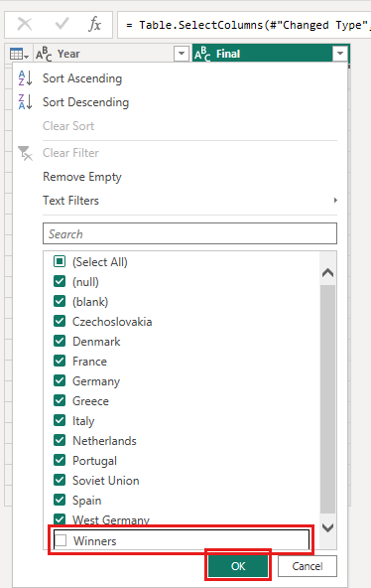This screenshot has height=588, width=371.
Task: Choose Remove Empty from the menu
Action: 82,177
